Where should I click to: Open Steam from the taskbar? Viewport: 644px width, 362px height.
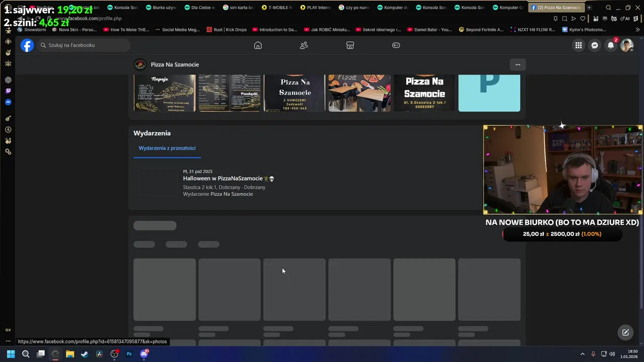tap(85, 354)
